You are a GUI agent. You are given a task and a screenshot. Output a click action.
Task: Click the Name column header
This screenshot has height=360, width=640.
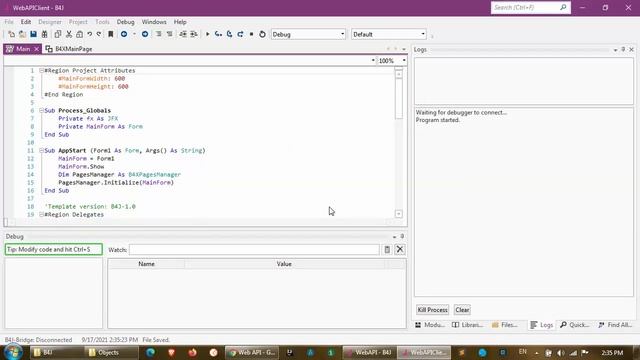147,264
